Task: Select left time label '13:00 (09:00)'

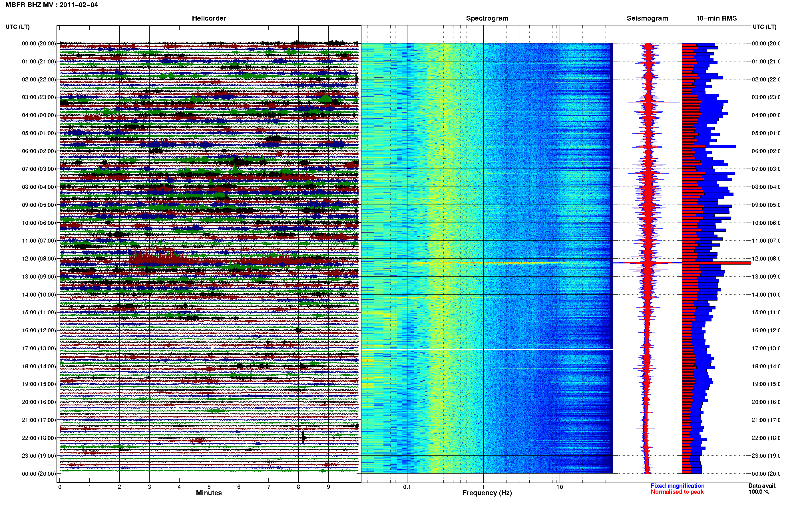Action: coord(39,277)
